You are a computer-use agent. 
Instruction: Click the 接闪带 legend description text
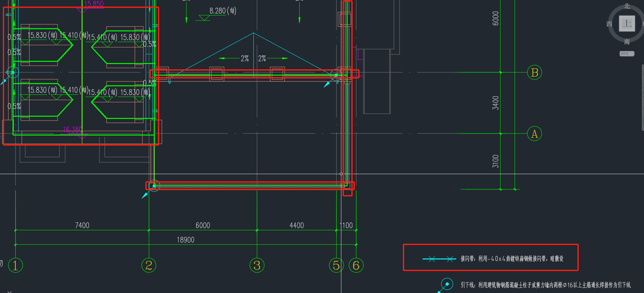click(x=512, y=258)
